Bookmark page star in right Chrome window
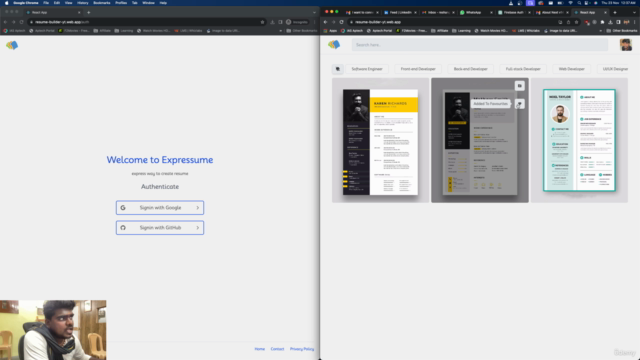The image size is (640, 360). pos(576,22)
